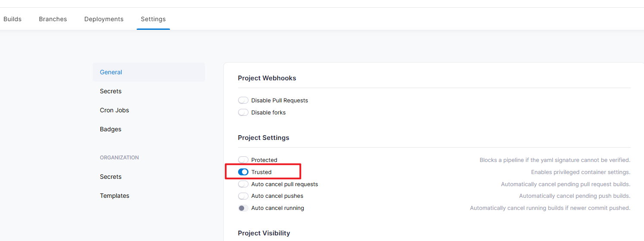Click the "Disable forks" label text
Viewport: 644px width, 241px height.
pyautogui.click(x=268, y=112)
